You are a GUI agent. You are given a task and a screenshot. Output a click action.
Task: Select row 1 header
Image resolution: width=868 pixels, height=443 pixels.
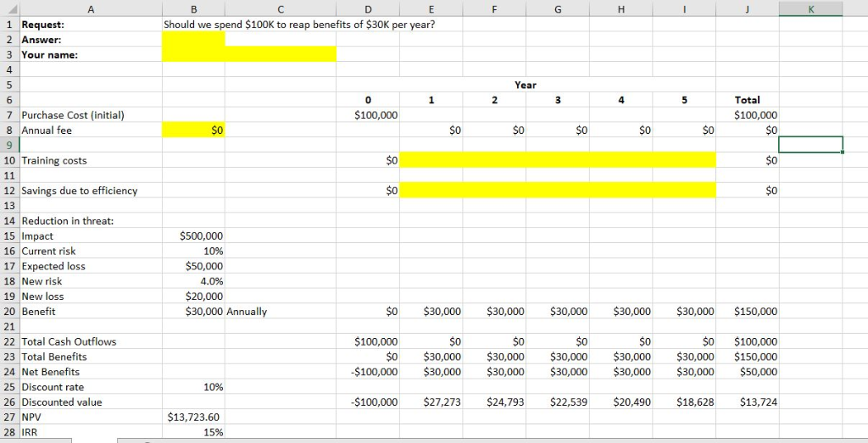(x=10, y=25)
